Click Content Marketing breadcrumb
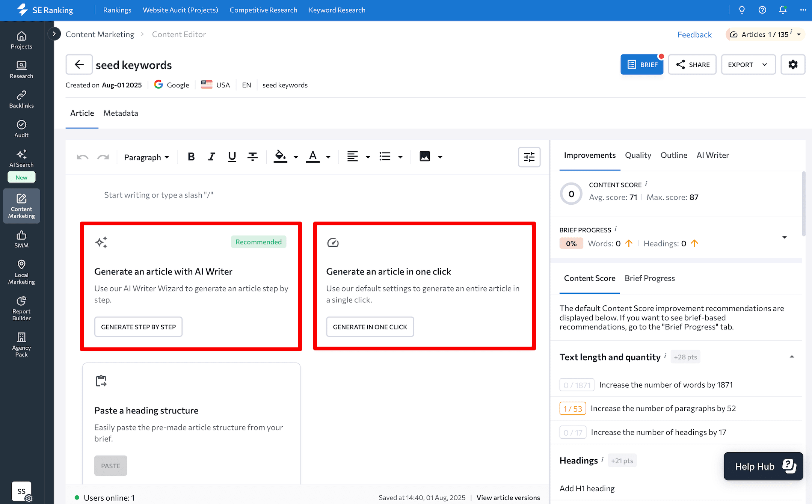The image size is (812, 504). [100, 34]
